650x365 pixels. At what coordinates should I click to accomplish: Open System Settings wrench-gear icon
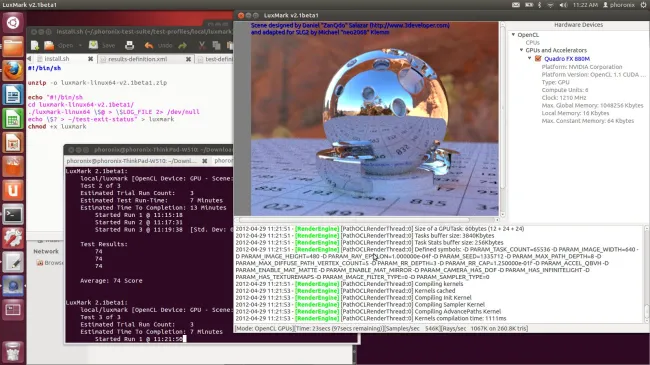[x=13, y=238]
